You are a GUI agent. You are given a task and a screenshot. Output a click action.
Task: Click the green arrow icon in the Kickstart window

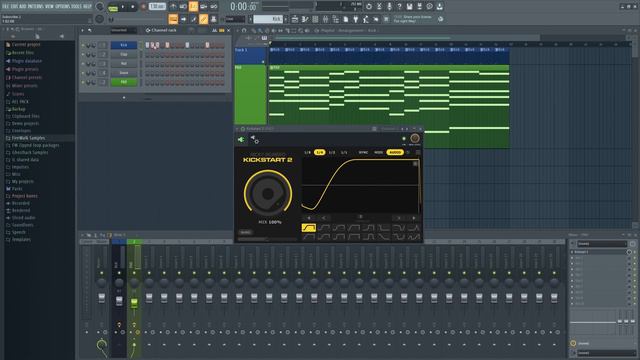241,140
